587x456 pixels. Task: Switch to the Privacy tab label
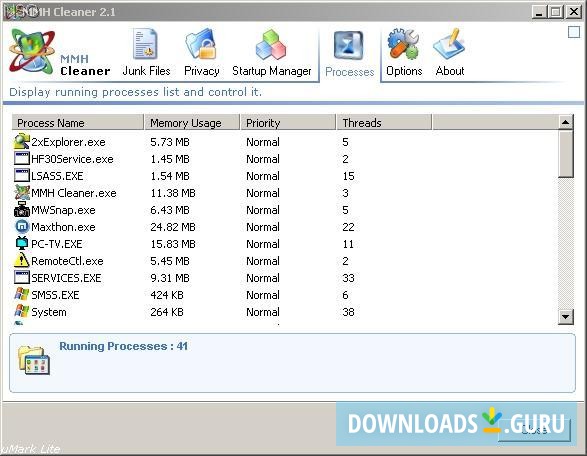click(201, 71)
